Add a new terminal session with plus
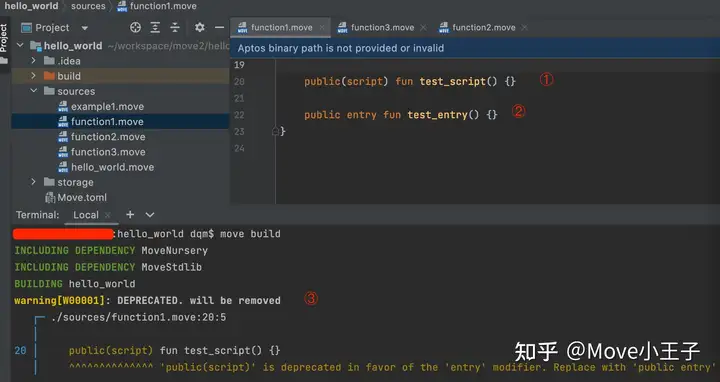The width and height of the screenshot is (720, 382). point(130,214)
